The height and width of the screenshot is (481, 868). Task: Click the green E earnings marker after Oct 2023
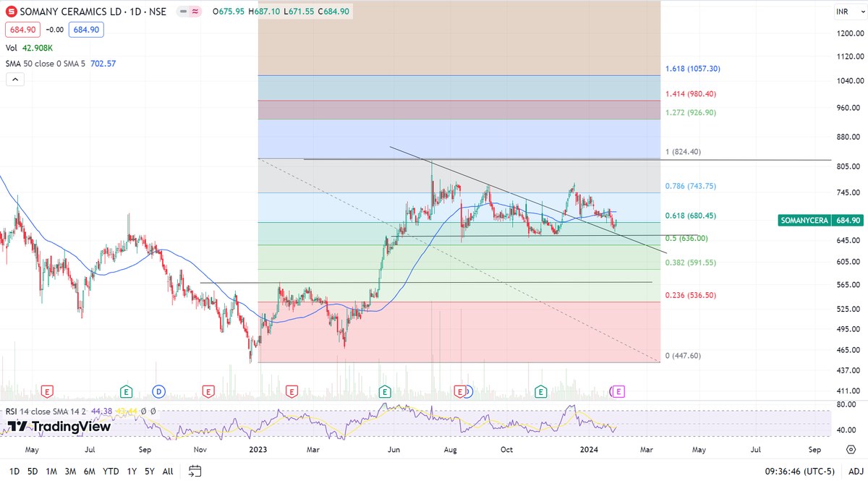[x=540, y=392]
